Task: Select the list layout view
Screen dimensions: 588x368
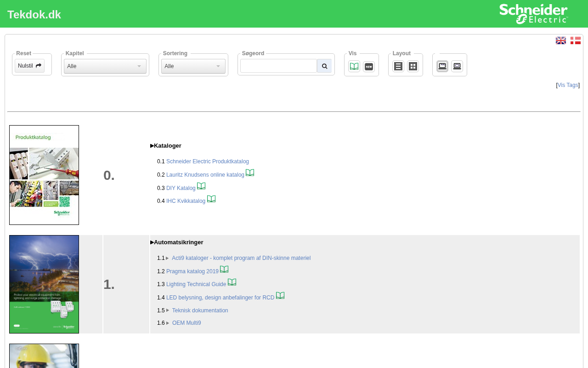Action: [398, 66]
